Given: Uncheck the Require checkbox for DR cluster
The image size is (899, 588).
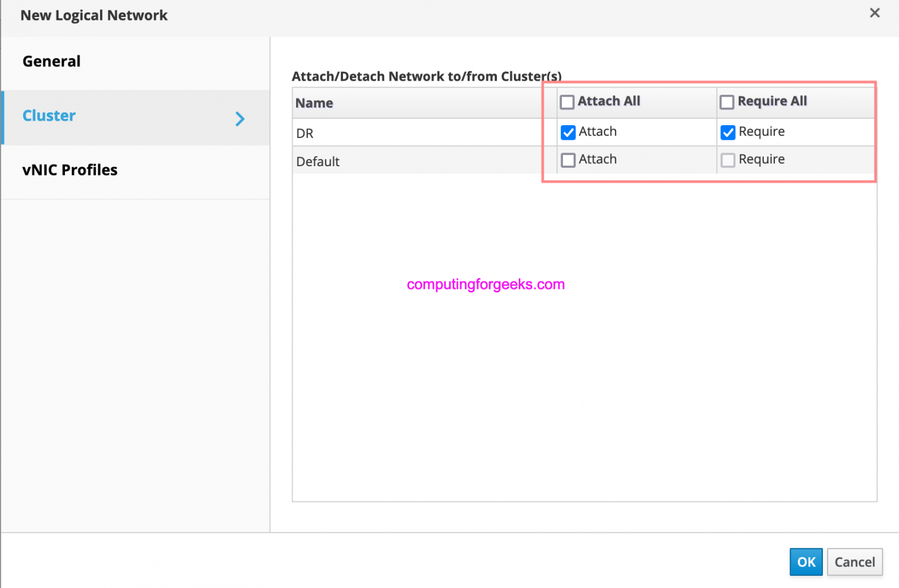Looking at the screenshot, I should click(x=728, y=132).
